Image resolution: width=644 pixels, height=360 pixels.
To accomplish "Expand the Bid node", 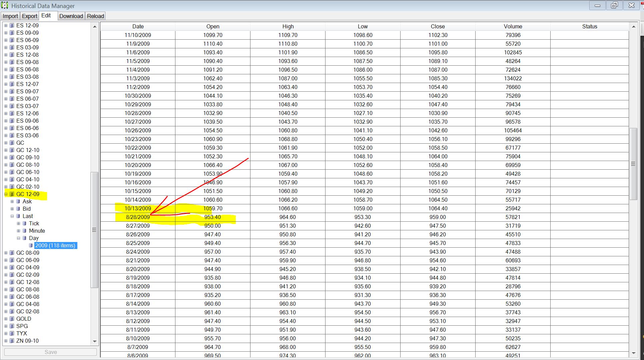I will 12,209.
